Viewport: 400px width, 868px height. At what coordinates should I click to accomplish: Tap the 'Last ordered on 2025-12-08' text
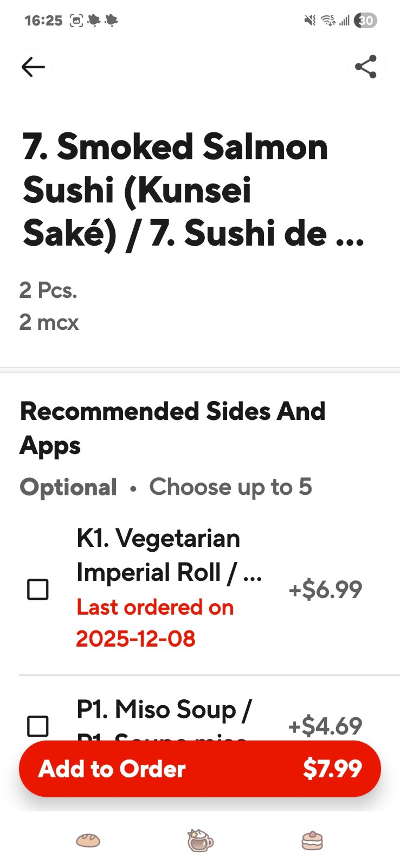(155, 623)
